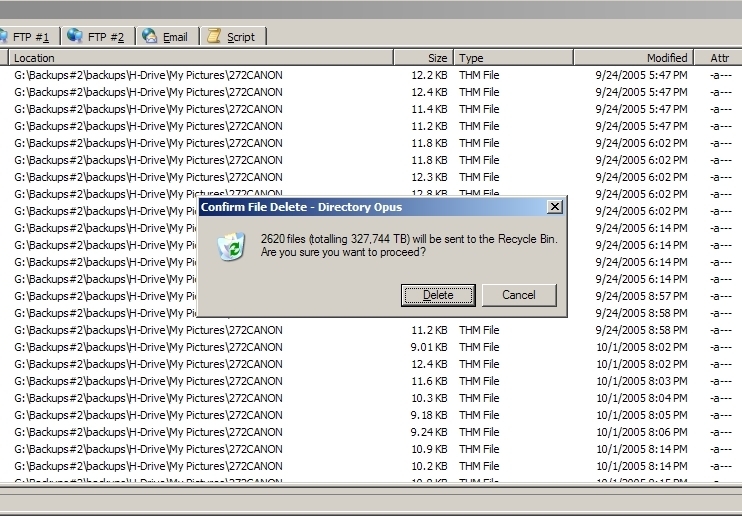Viewport: 742px width, 516px height.
Task: Click the Recycle Bin icon in dialog
Action: pos(231,246)
